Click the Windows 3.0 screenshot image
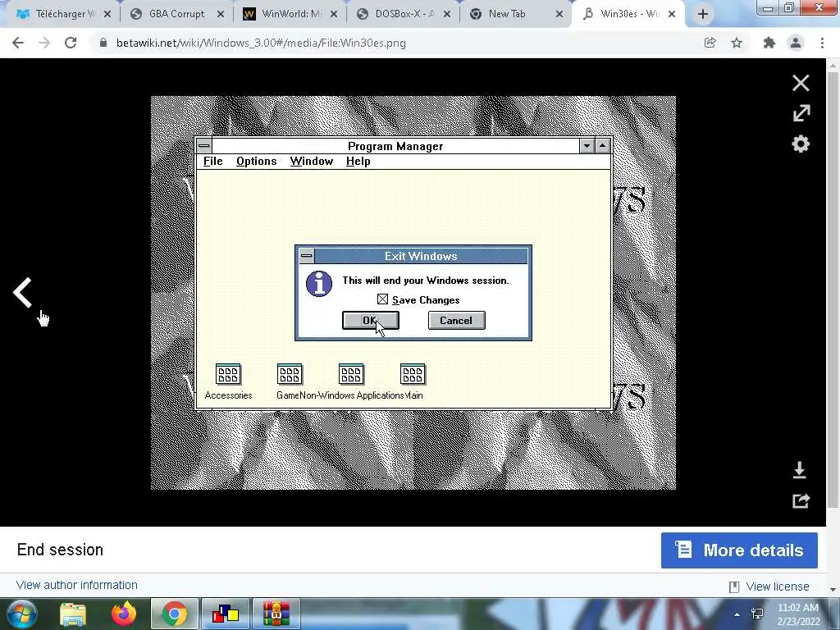 tap(413, 293)
